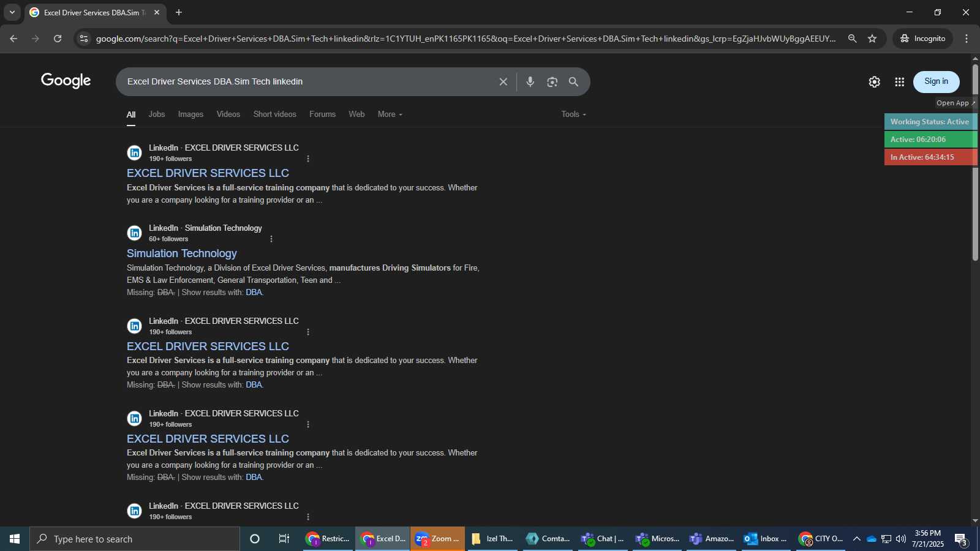
Task: Open site information icon in address bar
Action: 84,39
